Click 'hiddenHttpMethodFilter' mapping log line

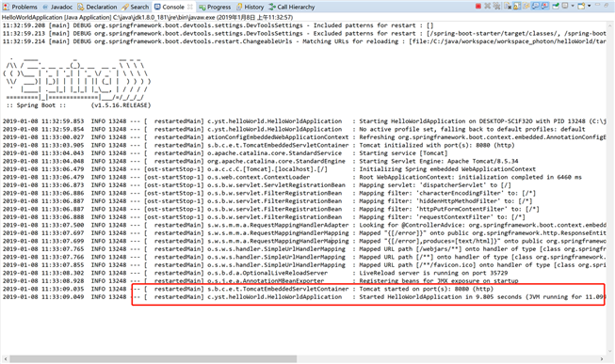tap(267, 201)
